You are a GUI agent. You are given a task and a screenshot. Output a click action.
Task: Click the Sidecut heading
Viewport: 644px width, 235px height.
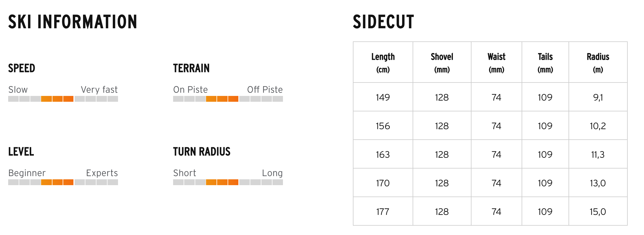click(383, 22)
